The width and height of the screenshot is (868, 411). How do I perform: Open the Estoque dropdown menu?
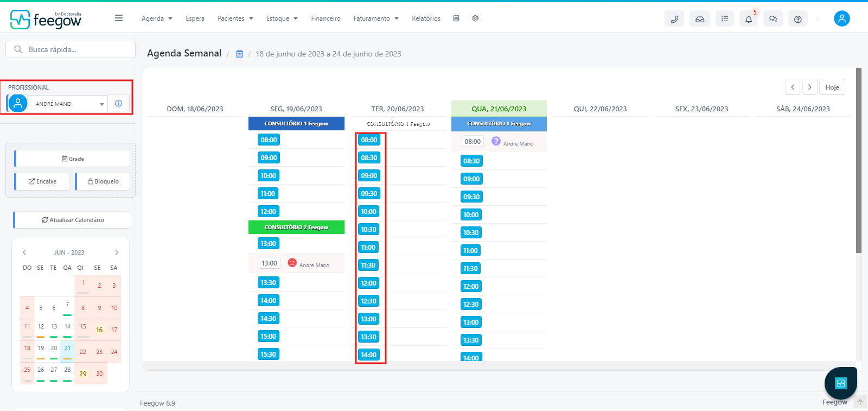click(282, 18)
